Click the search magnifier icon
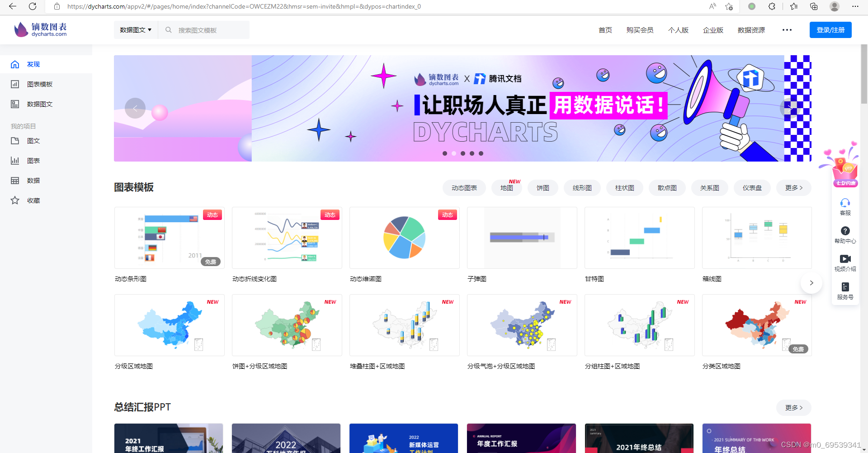 [169, 30]
